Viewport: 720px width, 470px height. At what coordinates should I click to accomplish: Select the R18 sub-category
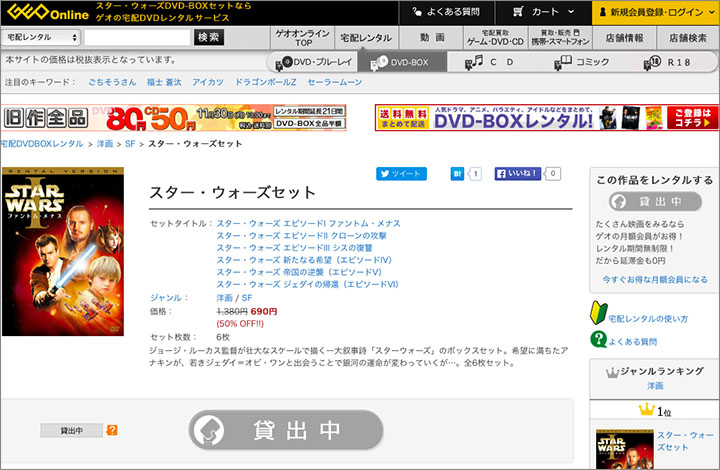[668, 62]
